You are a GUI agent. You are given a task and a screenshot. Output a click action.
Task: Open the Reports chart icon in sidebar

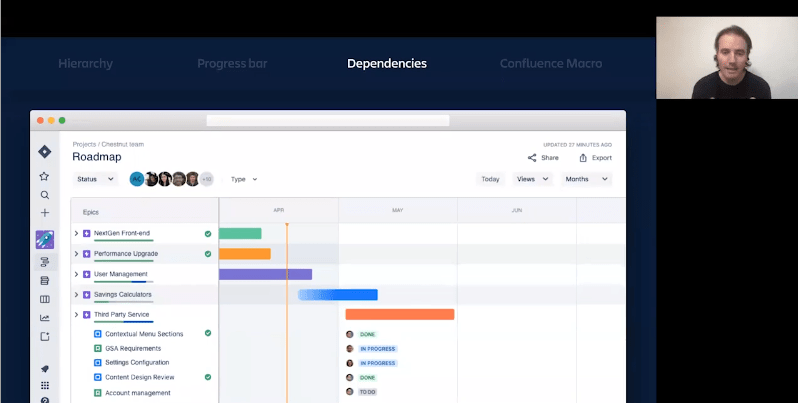[x=44, y=318]
